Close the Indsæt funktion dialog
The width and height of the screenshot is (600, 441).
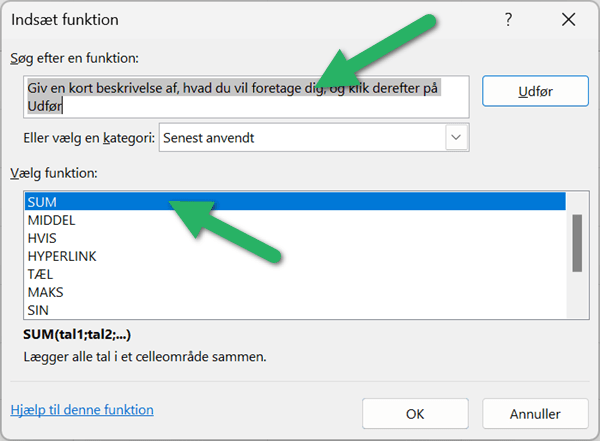click(568, 19)
